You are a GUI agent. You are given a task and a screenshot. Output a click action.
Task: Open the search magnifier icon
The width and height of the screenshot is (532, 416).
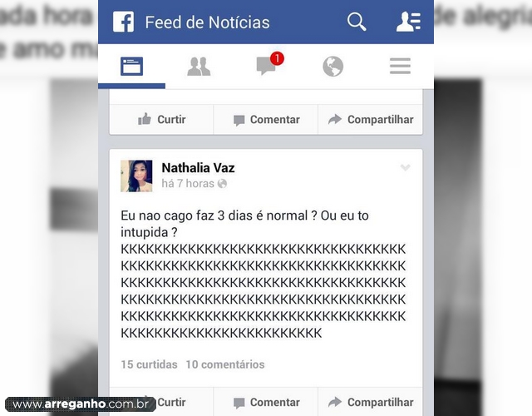point(357,22)
